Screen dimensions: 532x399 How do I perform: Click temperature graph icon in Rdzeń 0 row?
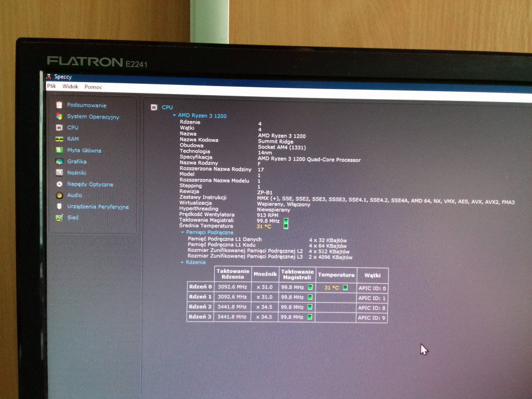point(345,287)
